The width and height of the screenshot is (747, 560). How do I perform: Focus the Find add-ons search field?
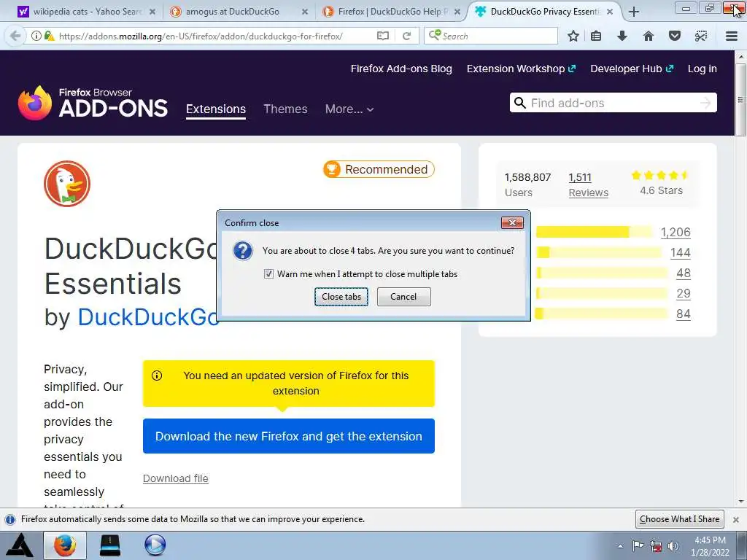pos(613,103)
